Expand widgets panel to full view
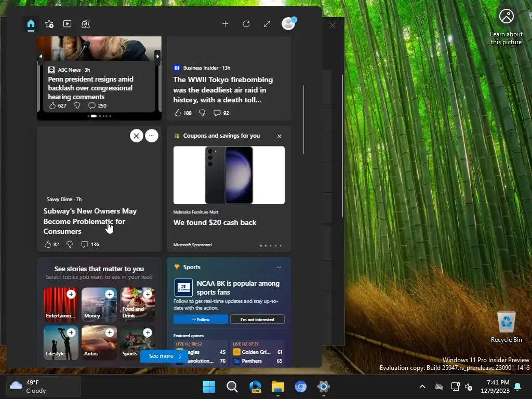Image resolution: width=532 pixels, height=399 pixels. click(267, 24)
